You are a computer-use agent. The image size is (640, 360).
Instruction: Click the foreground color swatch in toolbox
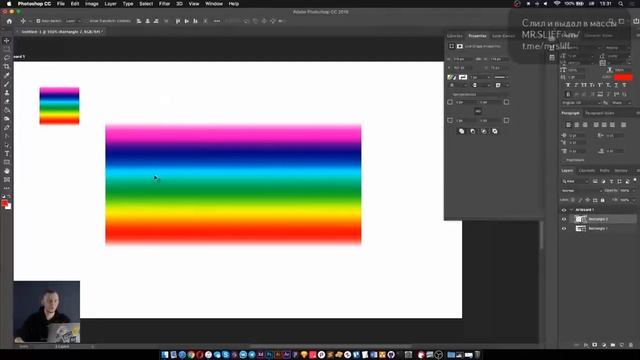[5, 204]
